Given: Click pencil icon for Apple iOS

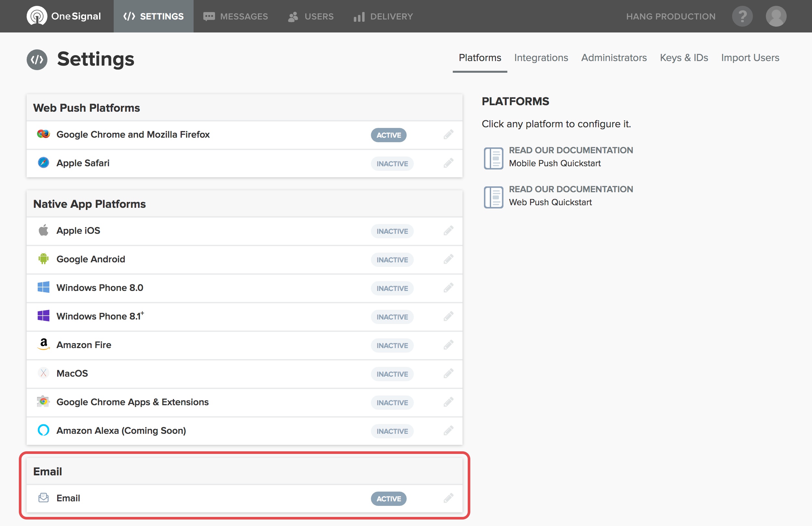Looking at the screenshot, I should 448,231.
